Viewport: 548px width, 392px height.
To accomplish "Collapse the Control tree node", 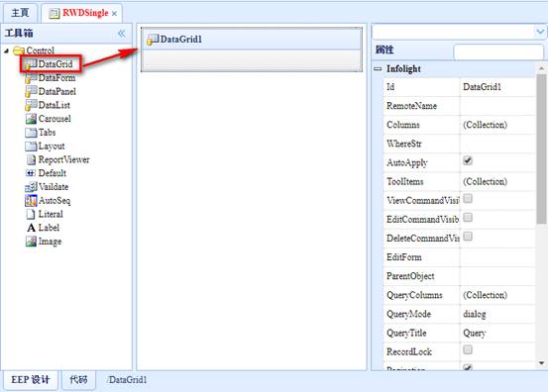I will (6, 50).
